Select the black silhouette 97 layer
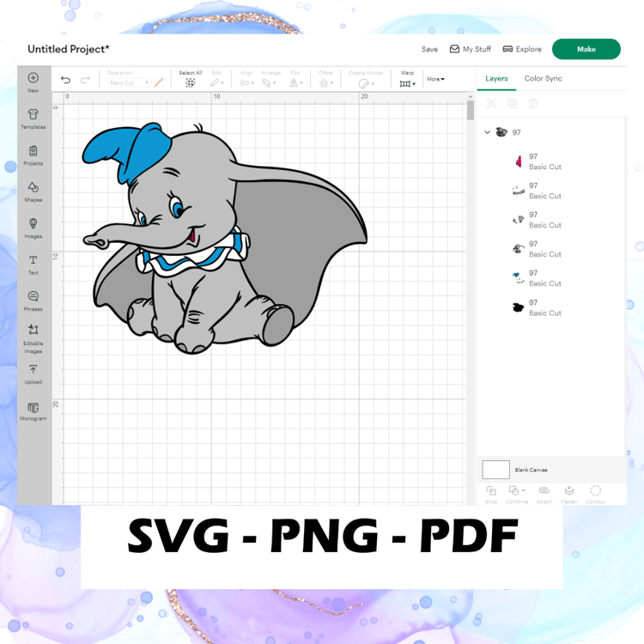Viewport: 644px width, 644px height. 550,307
